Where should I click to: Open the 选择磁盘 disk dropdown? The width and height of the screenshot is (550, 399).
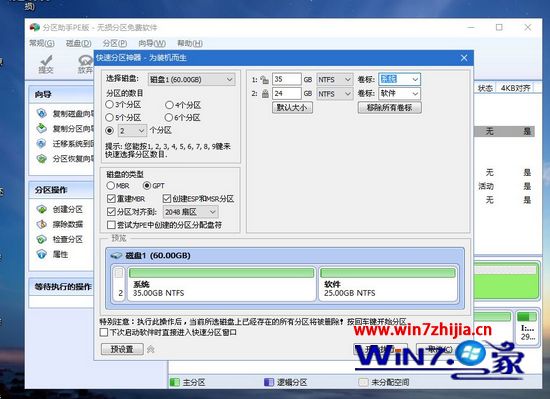pos(192,80)
